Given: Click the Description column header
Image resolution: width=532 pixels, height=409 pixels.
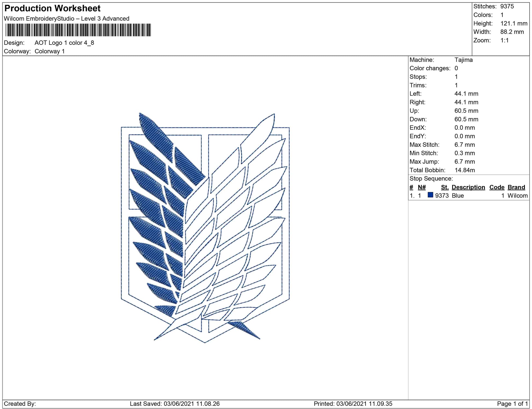Looking at the screenshot, I should (468, 187).
